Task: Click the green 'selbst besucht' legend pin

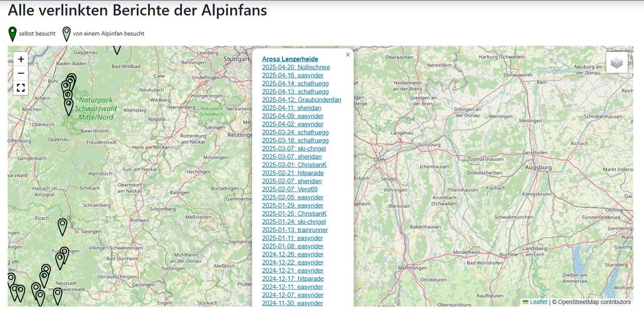Action: 13,34
